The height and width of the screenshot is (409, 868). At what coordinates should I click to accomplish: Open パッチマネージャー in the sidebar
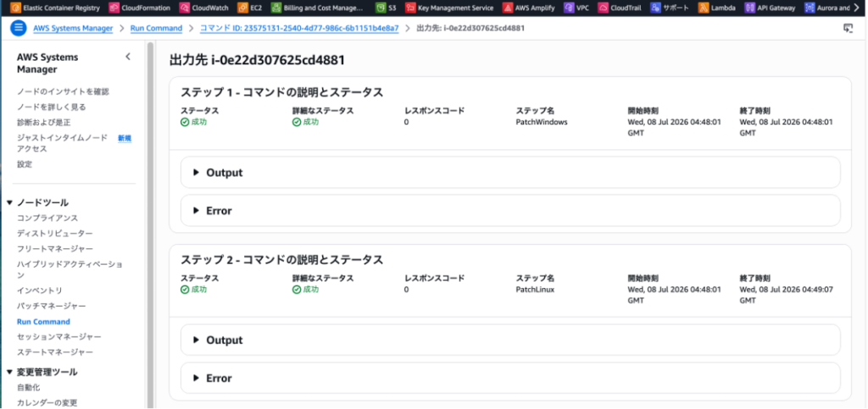pyautogui.click(x=52, y=306)
